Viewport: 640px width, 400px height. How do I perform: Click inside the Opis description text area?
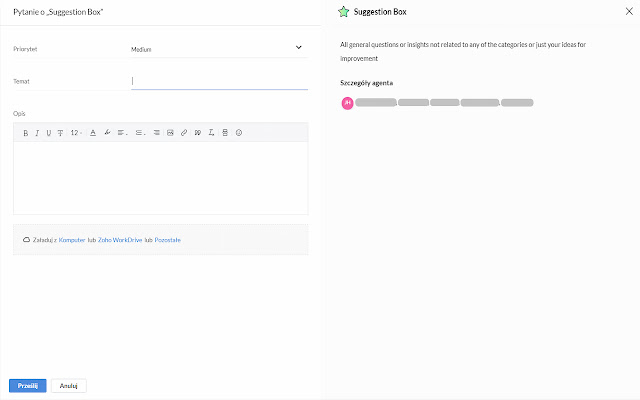tap(161, 178)
